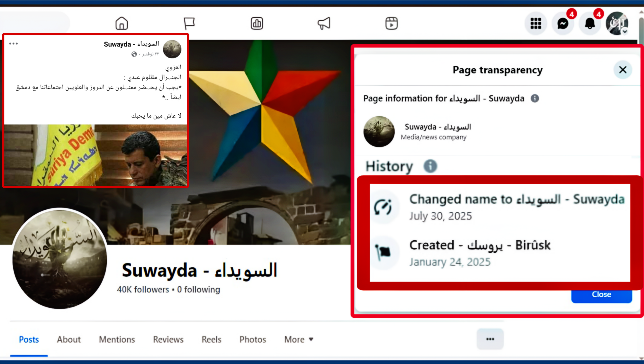This screenshot has width=644, height=364.
Task: Dismiss Page transparency with the X button
Action: pyautogui.click(x=623, y=70)
